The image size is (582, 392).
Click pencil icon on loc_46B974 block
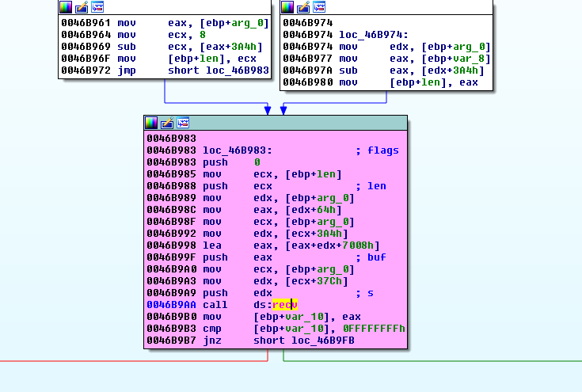click(303, 6)
